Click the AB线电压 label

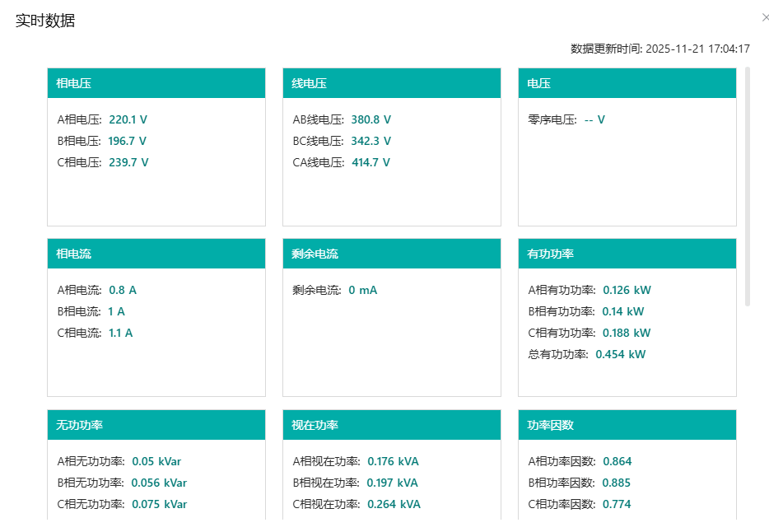[x=319, y=119]
